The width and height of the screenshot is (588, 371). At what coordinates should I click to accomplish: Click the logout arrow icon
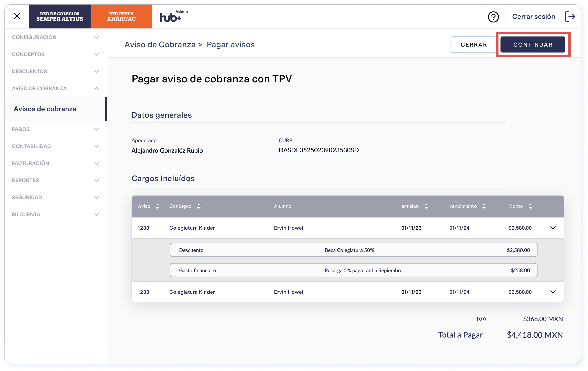(x=570, y=17)
